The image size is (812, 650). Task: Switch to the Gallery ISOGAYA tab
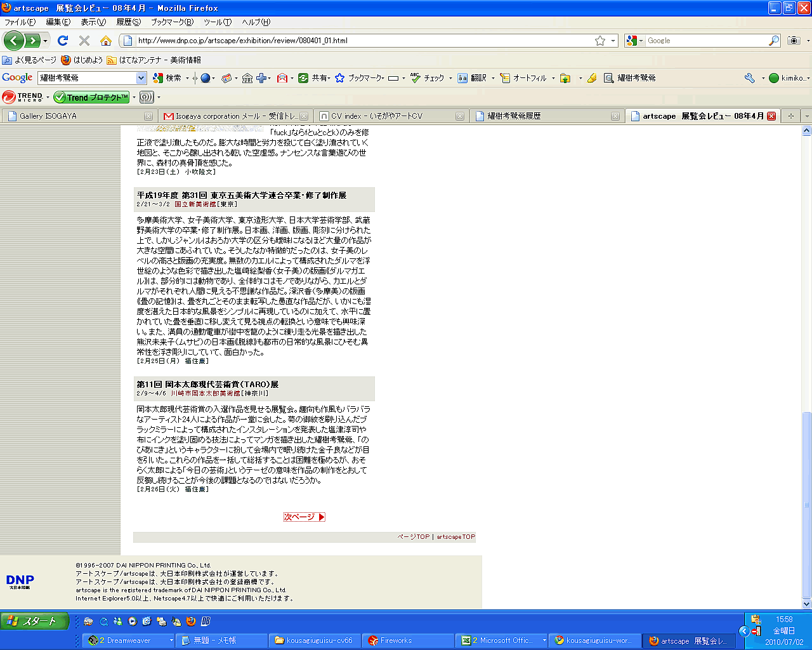click(x=48, y=116)
